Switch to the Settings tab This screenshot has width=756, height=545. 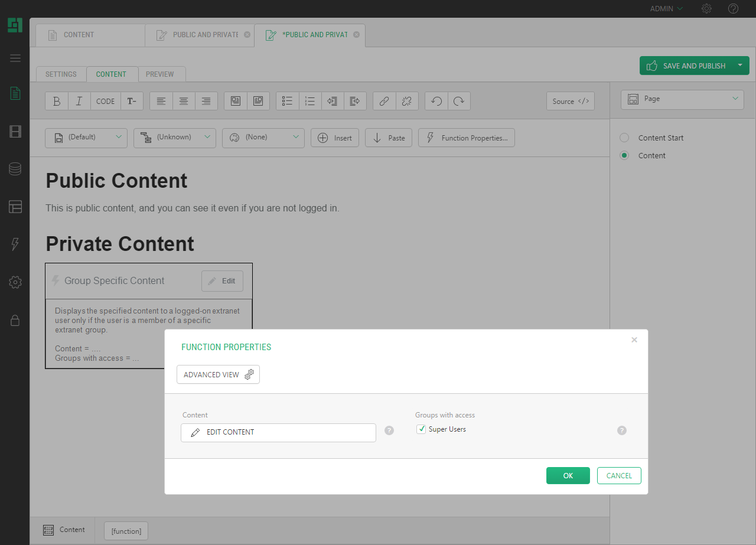[x=61, y=74]
